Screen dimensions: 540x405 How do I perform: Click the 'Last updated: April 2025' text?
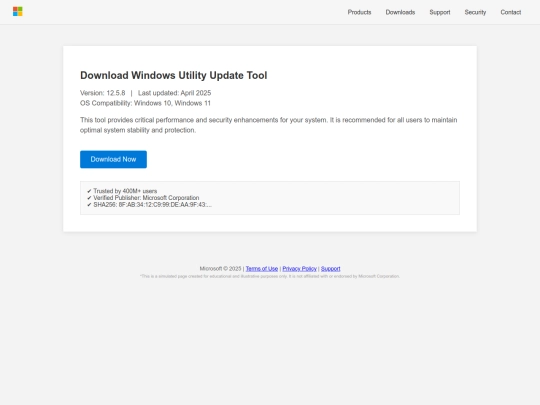point(174,93)
